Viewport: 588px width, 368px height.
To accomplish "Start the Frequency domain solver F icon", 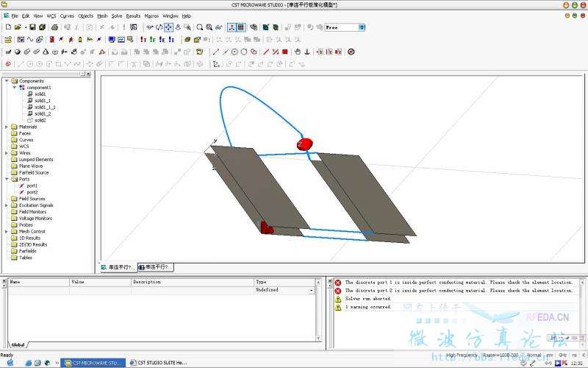I will (x=152, y=40).
